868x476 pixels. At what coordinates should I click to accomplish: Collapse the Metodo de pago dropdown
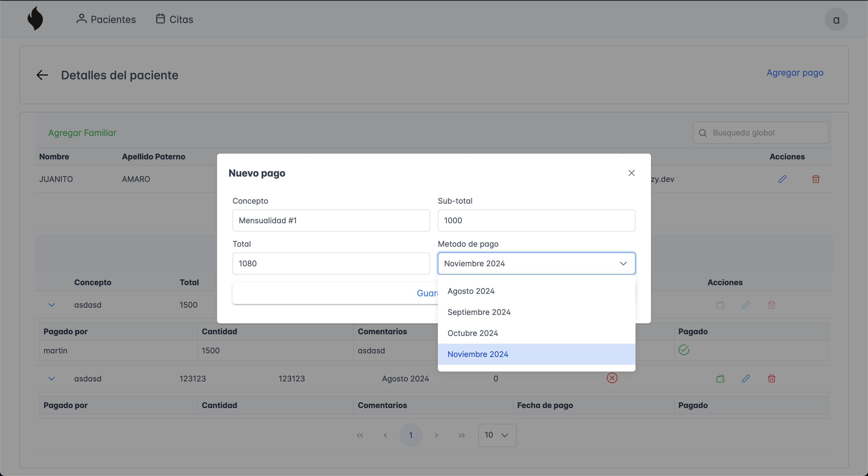(x=623, y=264)
